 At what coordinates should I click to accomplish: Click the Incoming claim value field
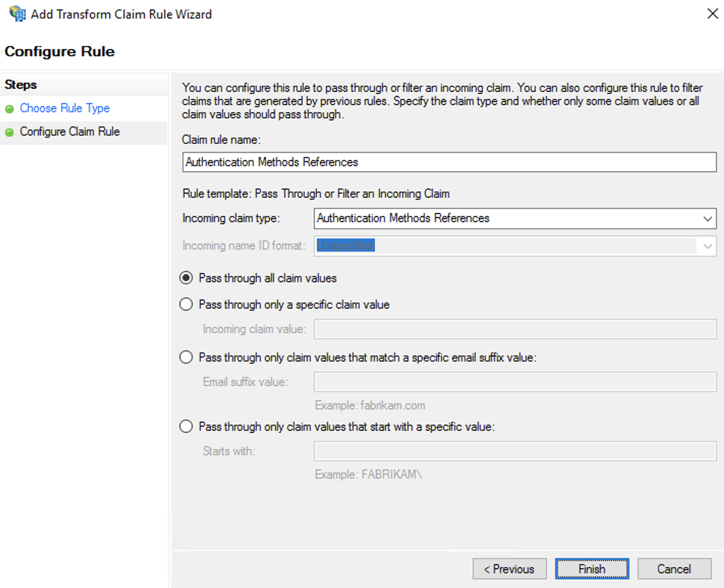coord(515,329)
